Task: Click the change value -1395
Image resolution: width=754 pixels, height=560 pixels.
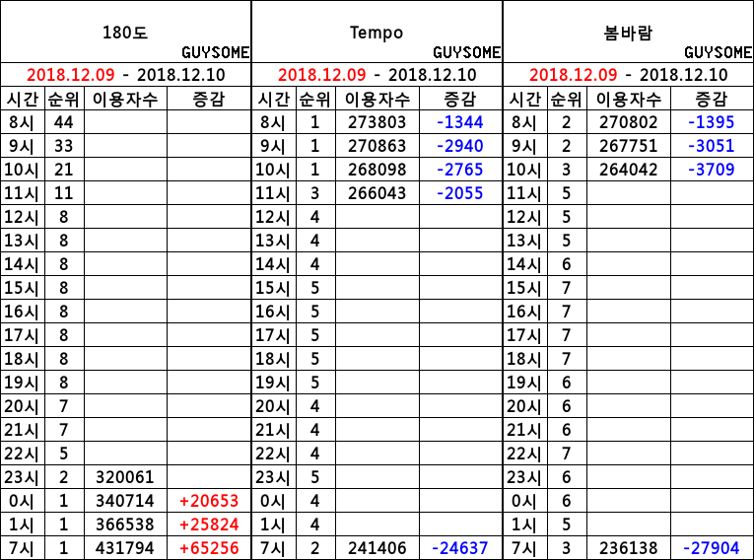Action: pyautogui.click(x=712, y=122)
